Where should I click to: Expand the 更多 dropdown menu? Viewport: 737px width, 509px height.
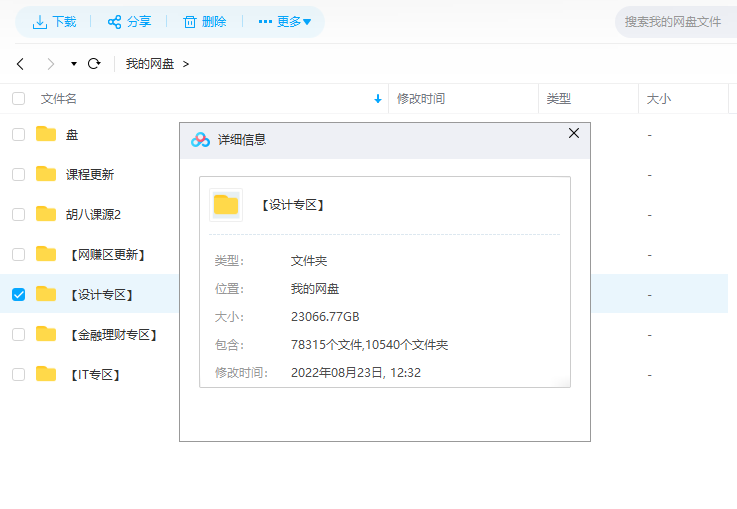285,21
